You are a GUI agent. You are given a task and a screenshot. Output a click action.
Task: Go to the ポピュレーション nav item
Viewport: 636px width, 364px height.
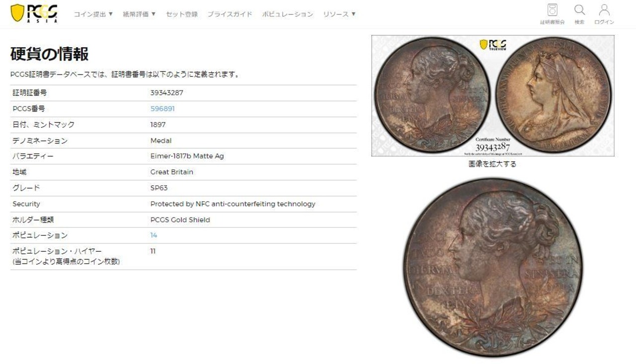click(x=288, y=14)
